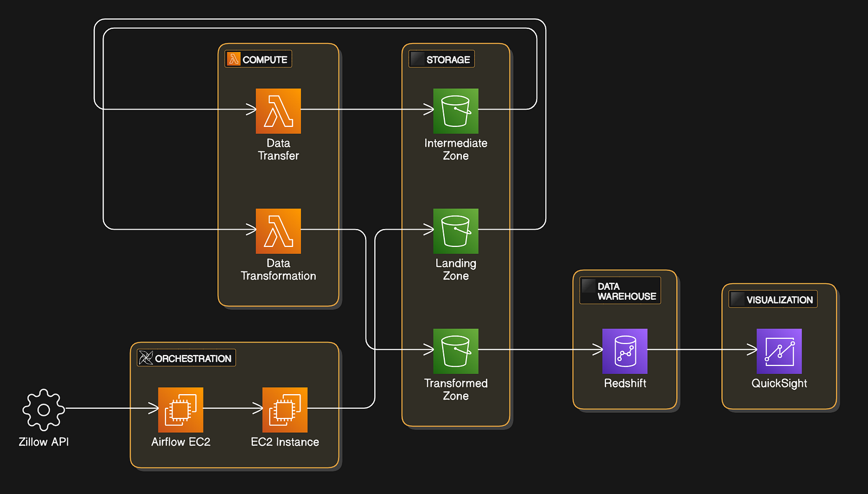Image resolution: width=868 pixels, height=494 pixels.
Task: Select the COMPUTE group title
Action: 265,59
